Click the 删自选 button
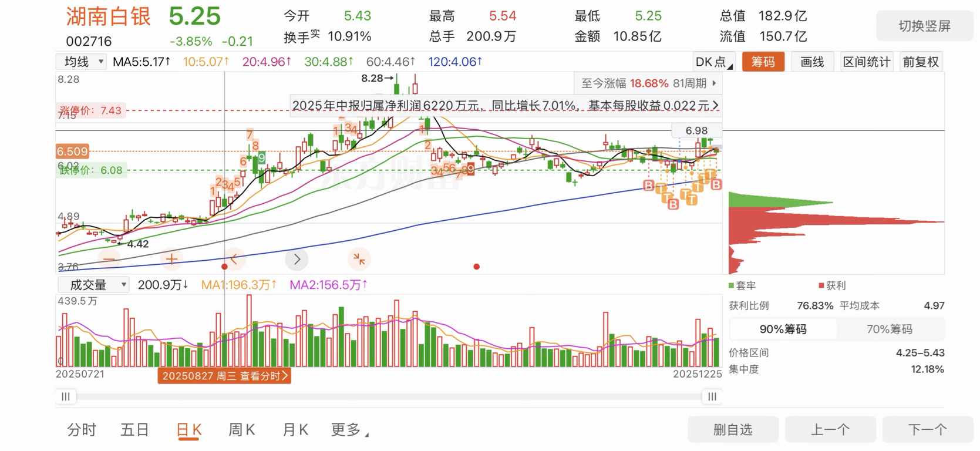Screen dimensions: 980x451 (733, 430)
